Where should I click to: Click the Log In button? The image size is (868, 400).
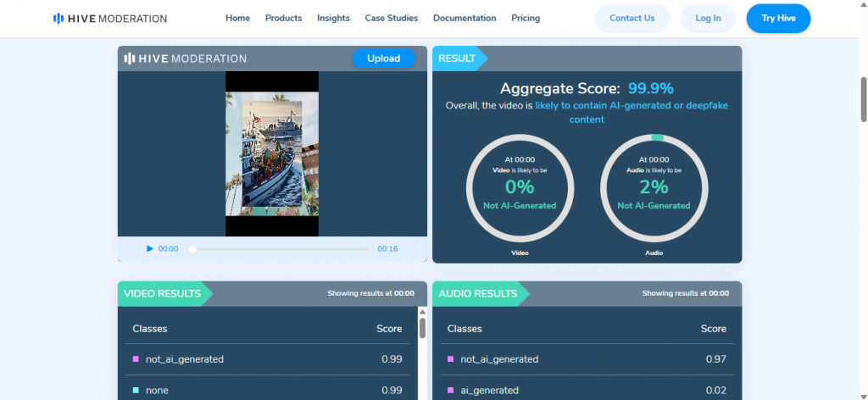tap(708, 18)
